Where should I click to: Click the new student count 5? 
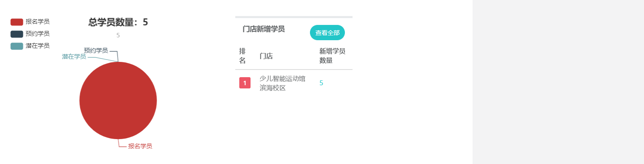pyautogui.click(x=321, y=83)
